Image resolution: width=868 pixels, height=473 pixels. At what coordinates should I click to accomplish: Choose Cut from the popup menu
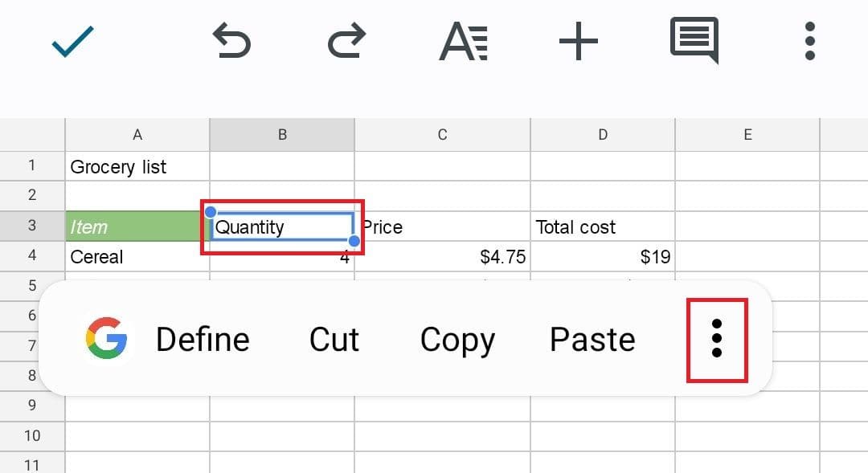pyautogui.click(x=334, y=340)
